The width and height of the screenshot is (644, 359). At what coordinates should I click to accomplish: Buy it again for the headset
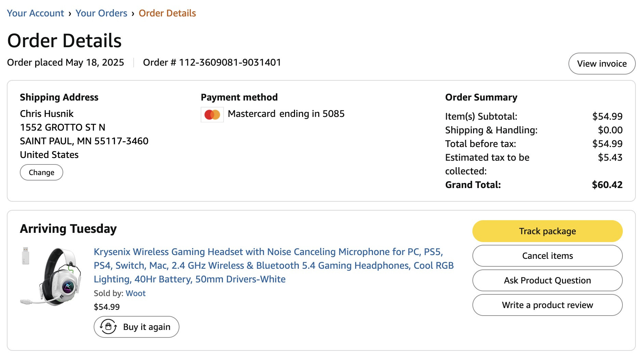(136, 327)
